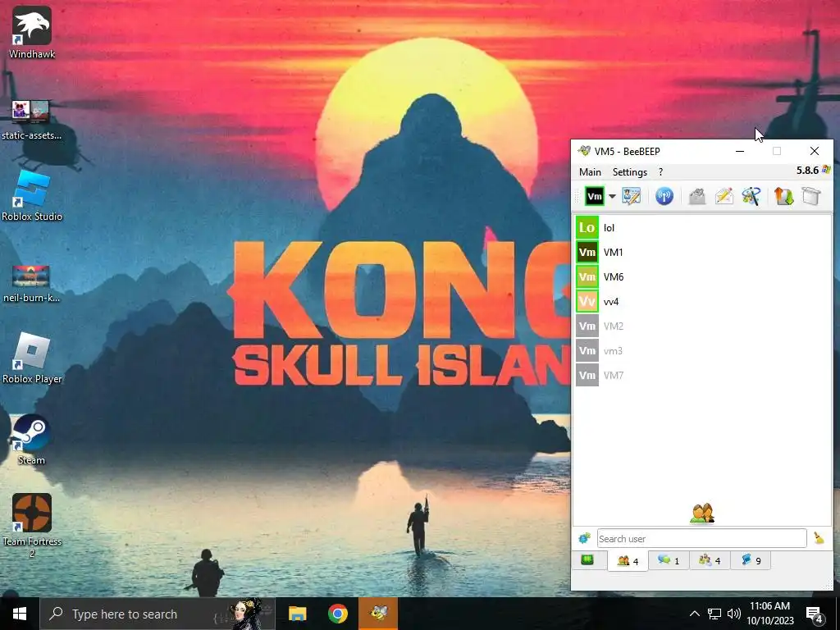Click the create group icon with pen

751,196
